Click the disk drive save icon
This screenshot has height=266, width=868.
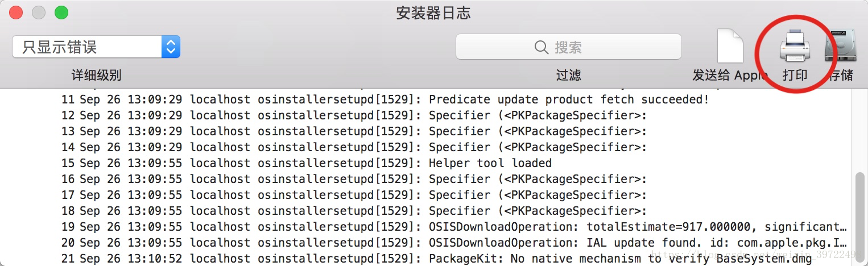840,47
